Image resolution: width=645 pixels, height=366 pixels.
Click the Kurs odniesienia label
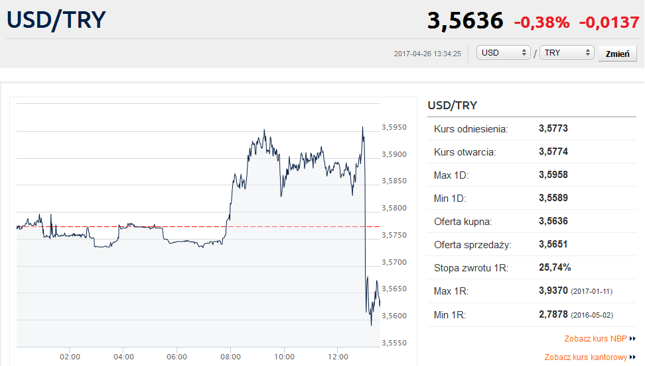coord(471,129)
